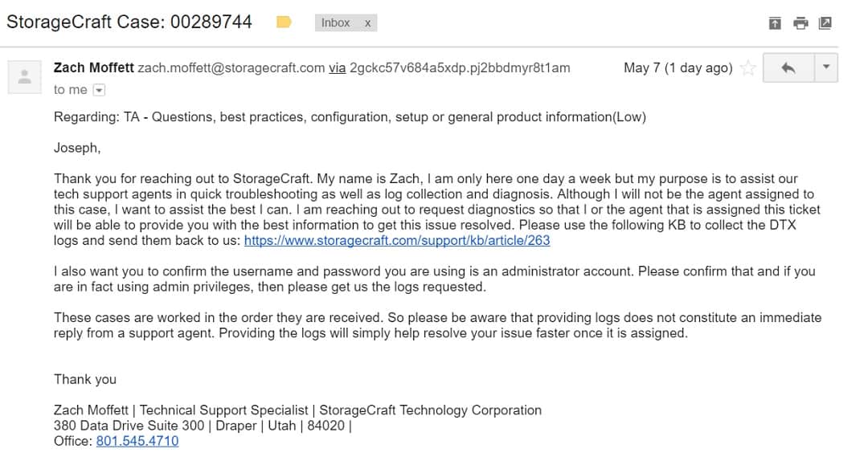Click the May 7 date stamp
Screen dimensions: 868x461
(x=678, y=68)
